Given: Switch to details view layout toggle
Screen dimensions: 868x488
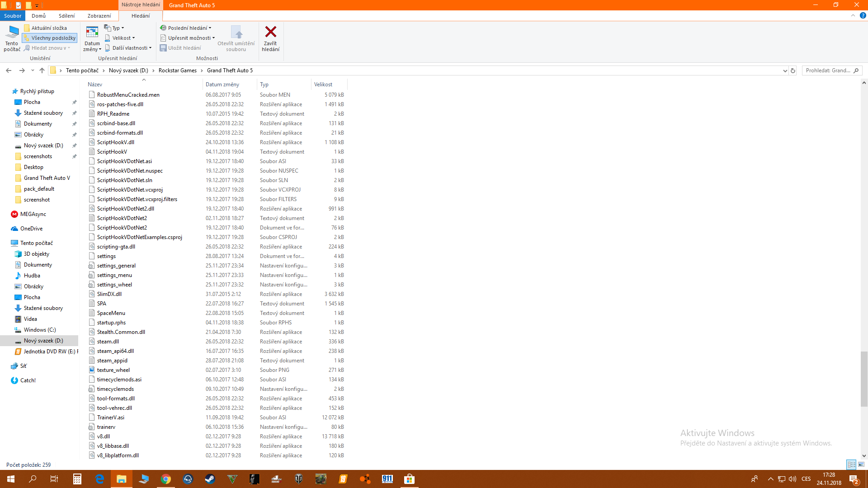Looking at the screenshot, I should [x=851, y=465].
